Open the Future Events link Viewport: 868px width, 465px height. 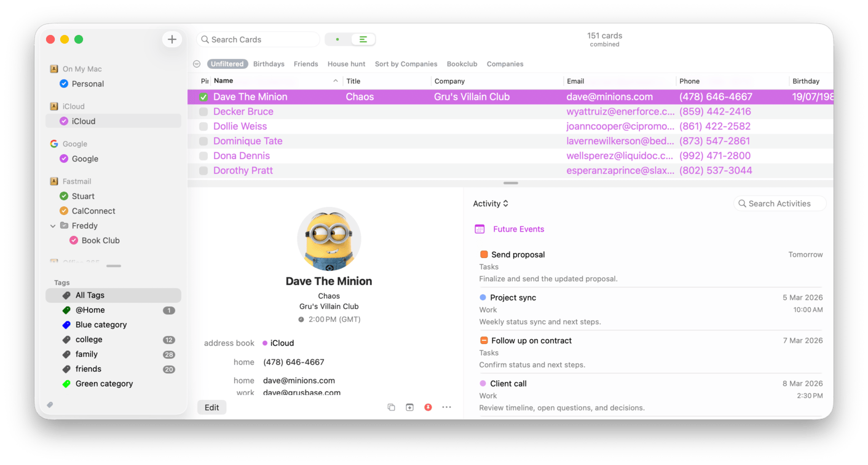tap(519, 229)
